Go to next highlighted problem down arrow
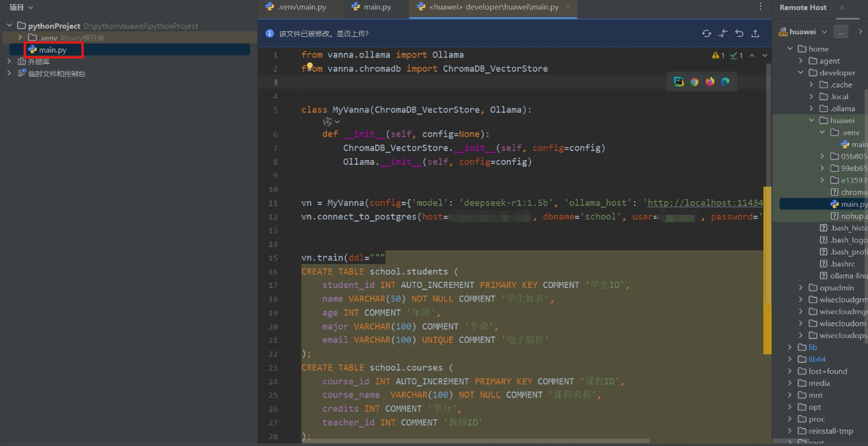 pyautogui.click(x=765, y=55)
